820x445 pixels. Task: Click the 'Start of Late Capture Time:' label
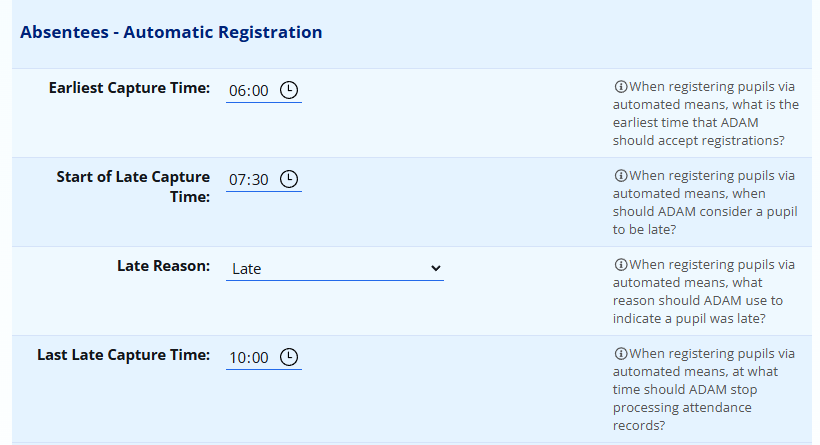point(133,186)
